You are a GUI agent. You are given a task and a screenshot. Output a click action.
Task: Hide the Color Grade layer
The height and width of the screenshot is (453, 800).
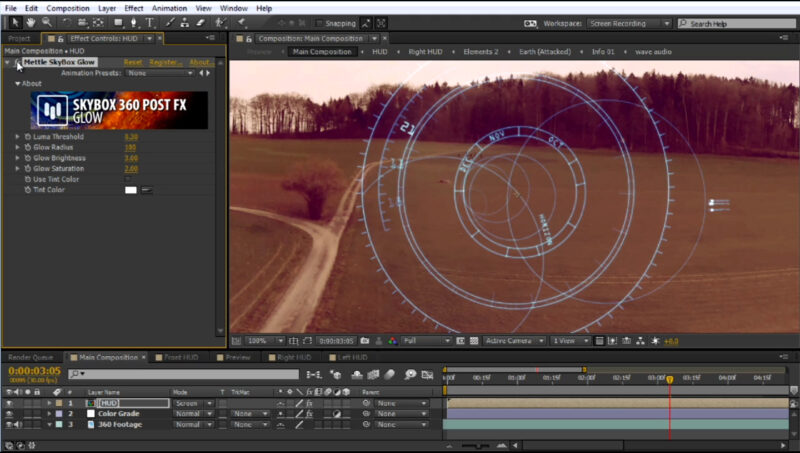pos(9,413)
